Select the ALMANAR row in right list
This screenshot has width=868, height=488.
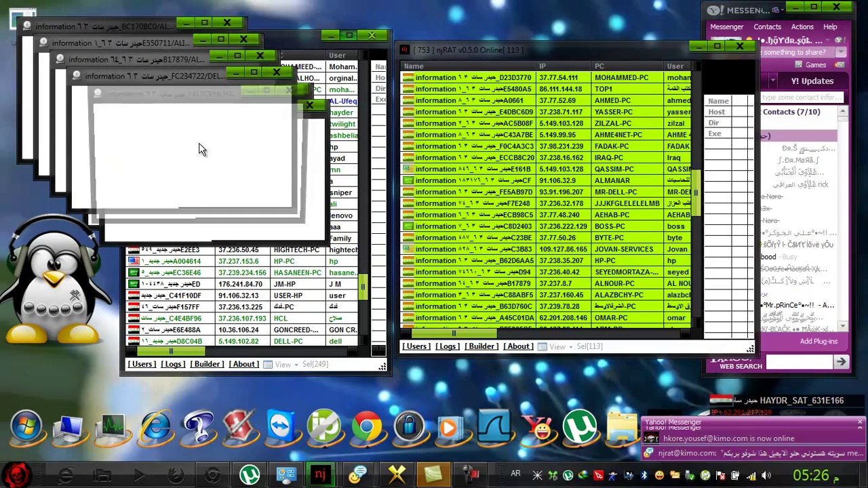pos(547,181)
